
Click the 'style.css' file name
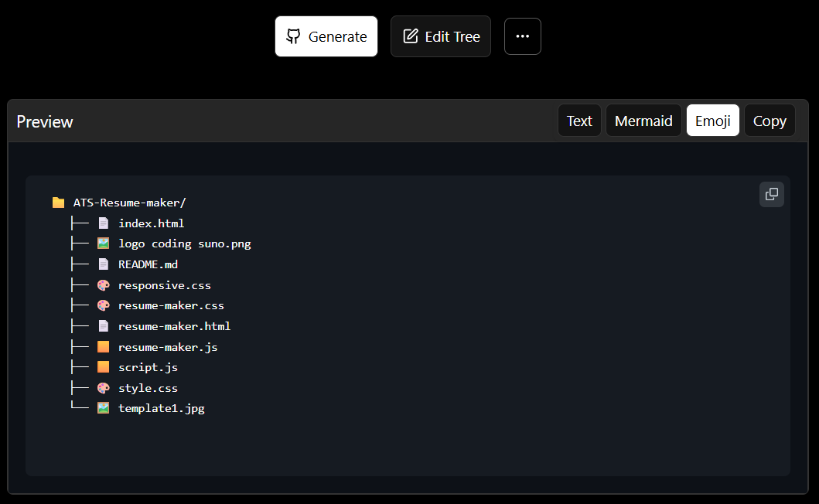pos(148,388)
